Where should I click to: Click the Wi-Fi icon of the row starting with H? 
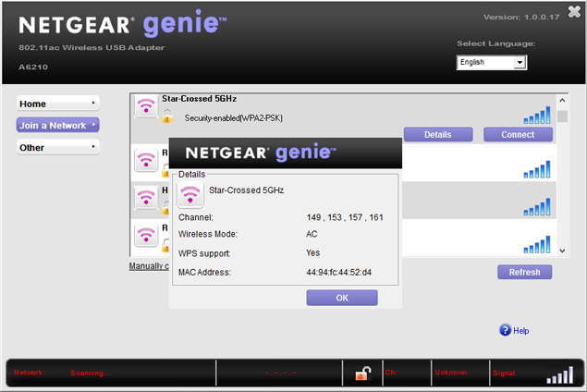(x=146, y=197)
